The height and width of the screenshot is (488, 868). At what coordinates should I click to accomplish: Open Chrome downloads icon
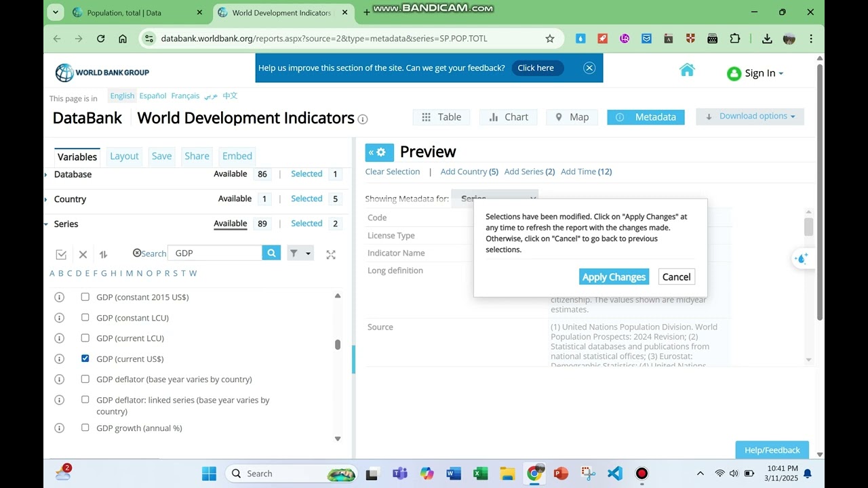pyautogui.click(x=767, y=39)
